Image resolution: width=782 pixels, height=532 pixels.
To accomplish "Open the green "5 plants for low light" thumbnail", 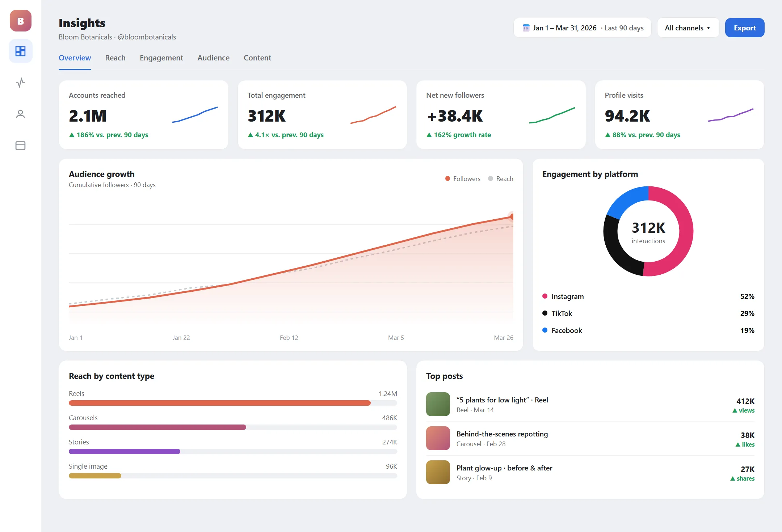I will (x=438, y=404).
